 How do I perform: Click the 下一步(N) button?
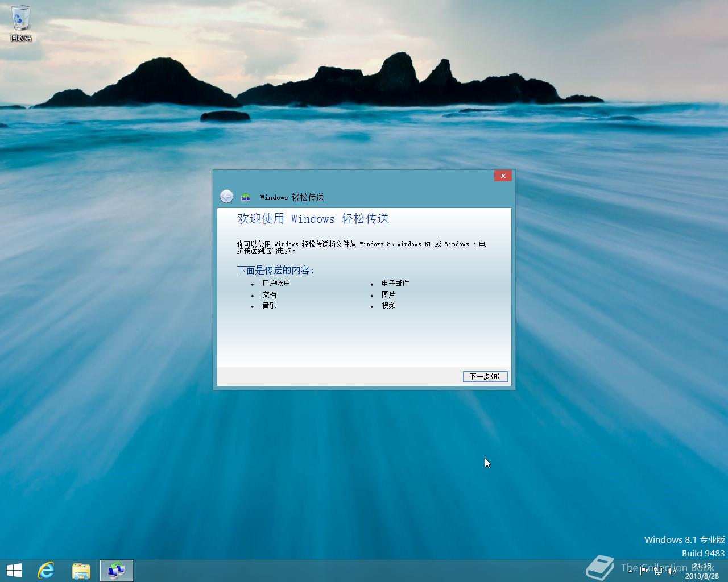pyautogui.click(x=485, y=376)
